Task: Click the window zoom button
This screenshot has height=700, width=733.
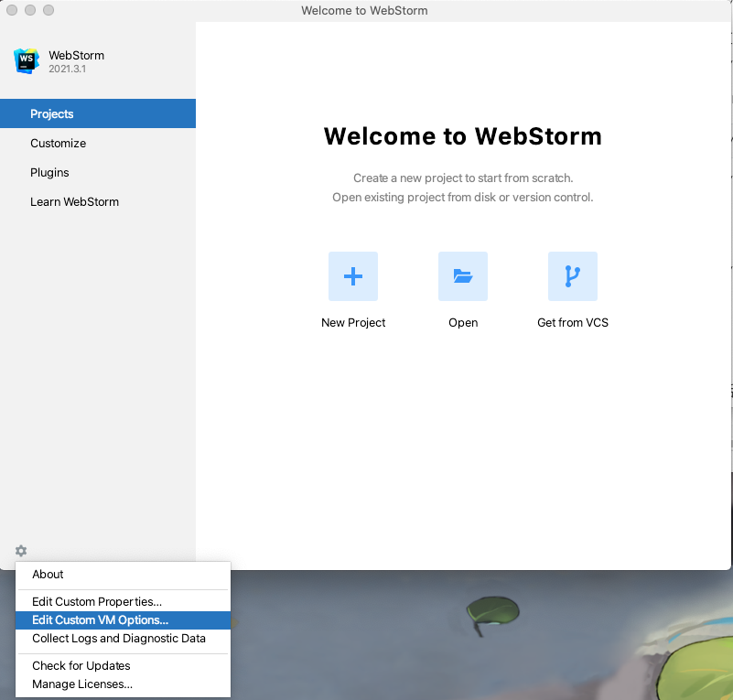Action: pos(49,10)
